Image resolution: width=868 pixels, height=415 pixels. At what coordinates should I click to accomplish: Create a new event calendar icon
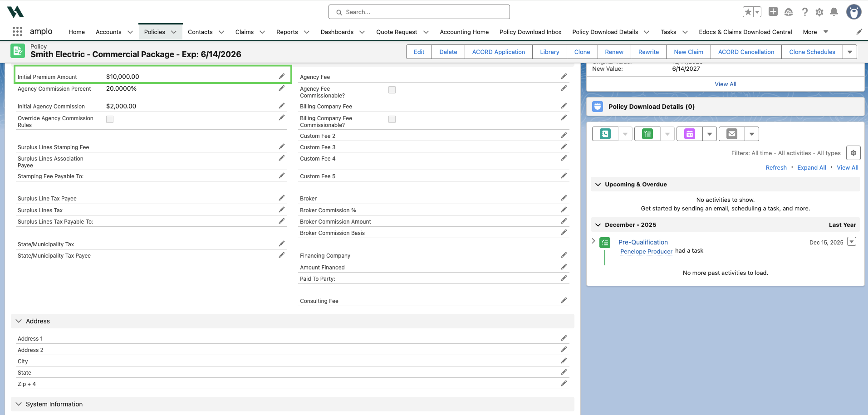coord(690,134)
